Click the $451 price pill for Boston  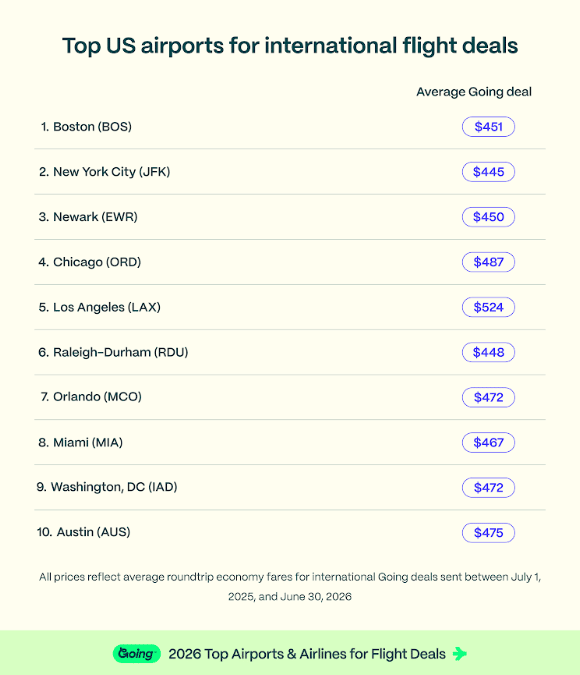(x=488, y=127)
